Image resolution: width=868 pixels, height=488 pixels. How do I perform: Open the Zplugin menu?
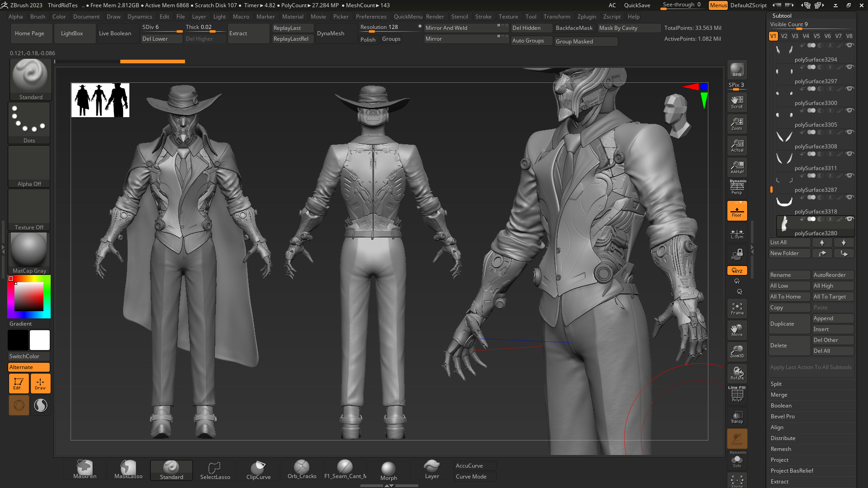pos(586,17)
